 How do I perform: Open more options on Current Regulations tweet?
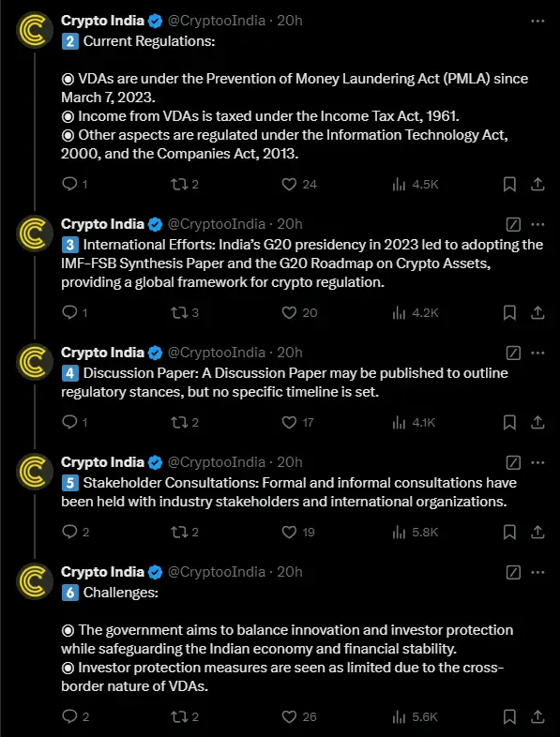(x=537, y=22)
